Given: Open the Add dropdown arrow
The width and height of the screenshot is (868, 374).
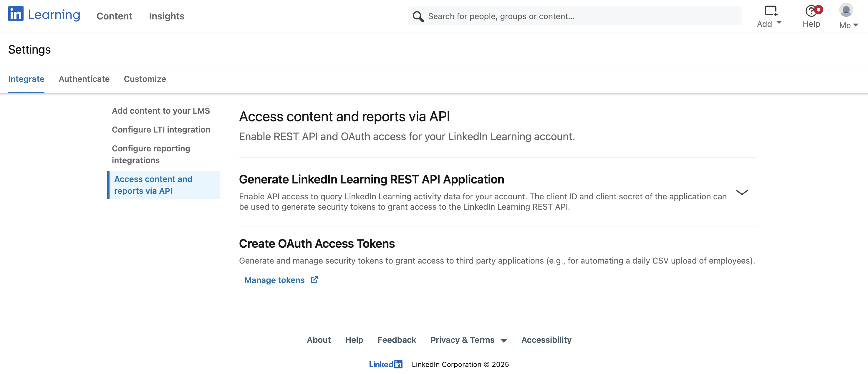Looking at the screenshot, I should (779, 23).
